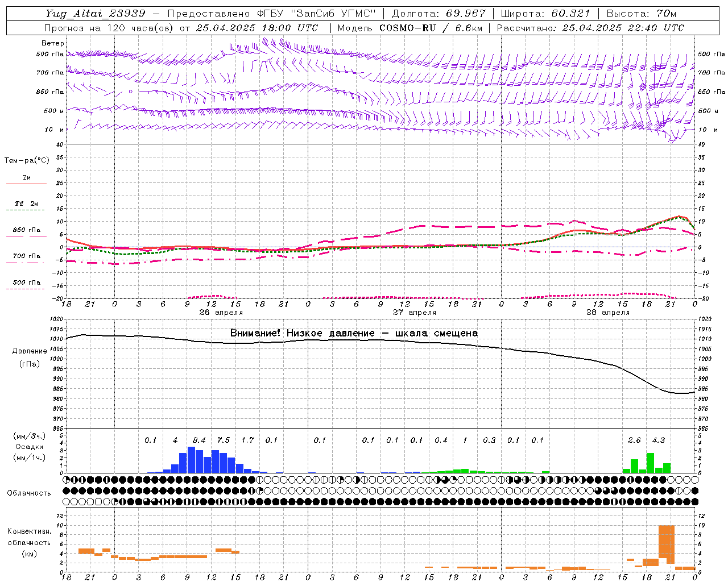Click the dotted 500 гПа temperature legend line
728x582 pixels.
point(25,289)
